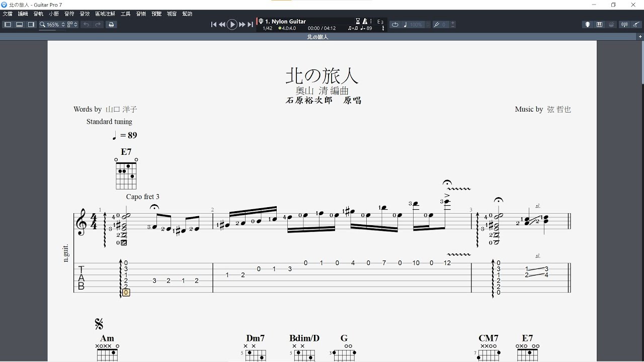Click the score title 北の旅人
The width and height of the screenshot is (644, 362).
click(322, 75)
